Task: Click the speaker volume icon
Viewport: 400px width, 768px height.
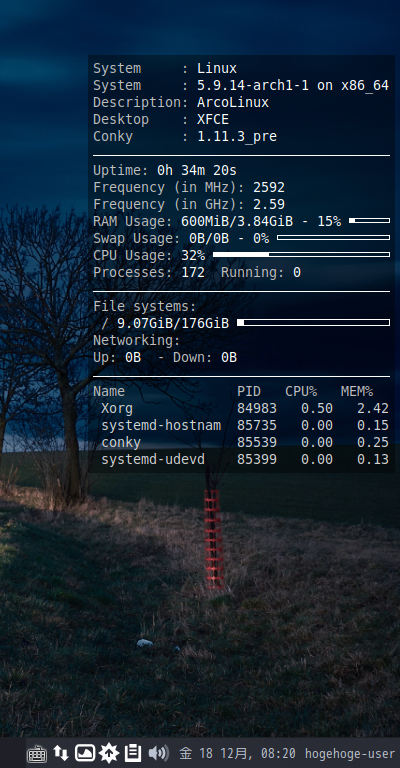Action: 158,753
